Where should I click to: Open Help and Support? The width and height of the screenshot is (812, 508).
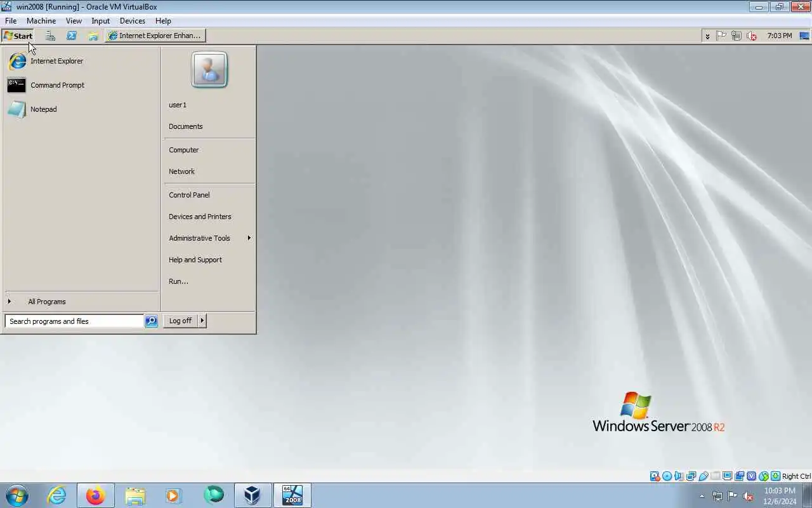click(x=209, y=260)
